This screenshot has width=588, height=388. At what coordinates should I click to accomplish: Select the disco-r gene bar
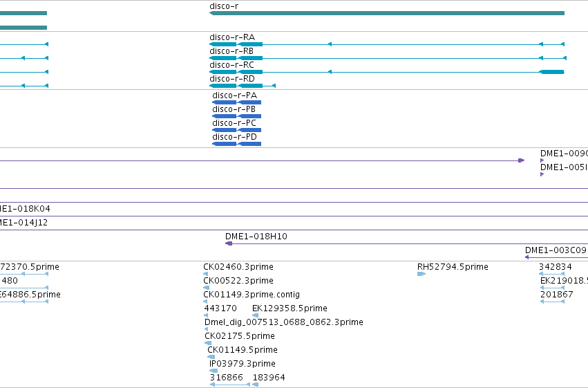coord(387,13)
